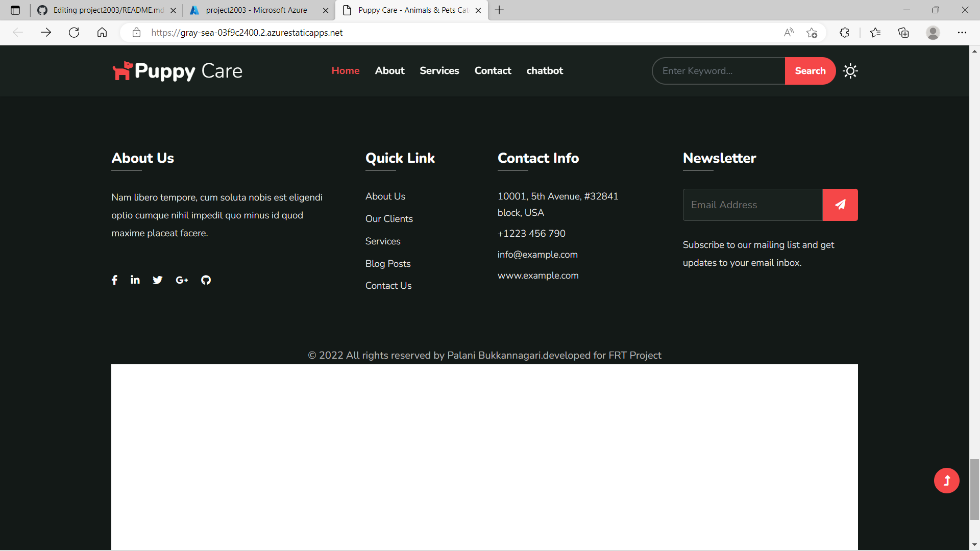Submit newsletter signup via paper plane icon
The width and height of the screenshot is (980, 551).
pos(840,205)
